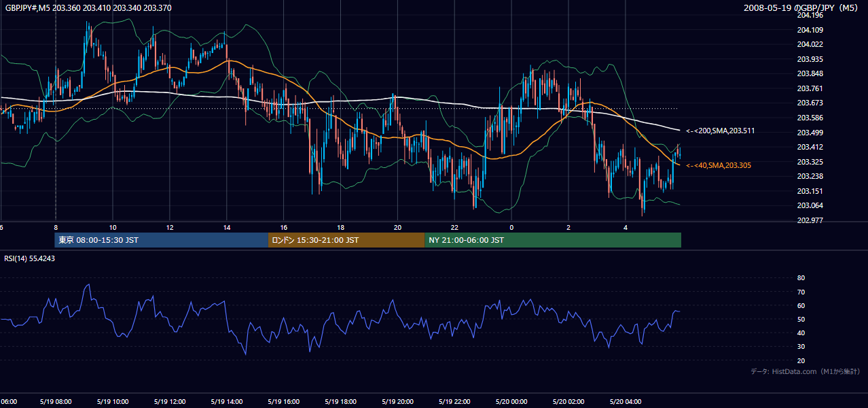Select the 200 SMA 203.511 label
Image resolution: width=868 pixels, height=408 pixels.
pos(721,131)
